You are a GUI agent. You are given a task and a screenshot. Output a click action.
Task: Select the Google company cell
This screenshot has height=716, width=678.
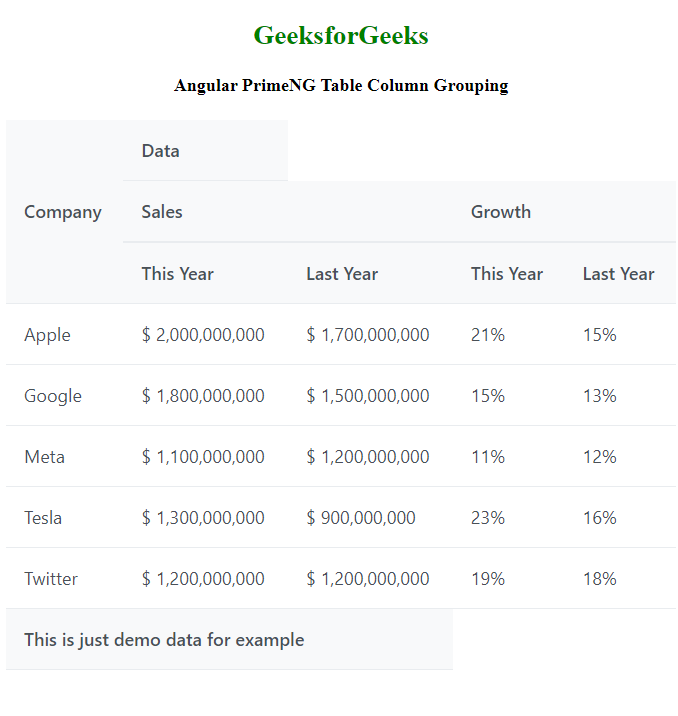tap(53, 396)
